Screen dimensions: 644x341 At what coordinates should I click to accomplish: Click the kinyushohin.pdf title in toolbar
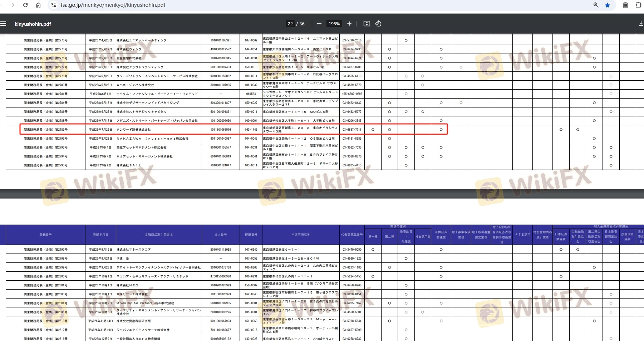(33, 24)
